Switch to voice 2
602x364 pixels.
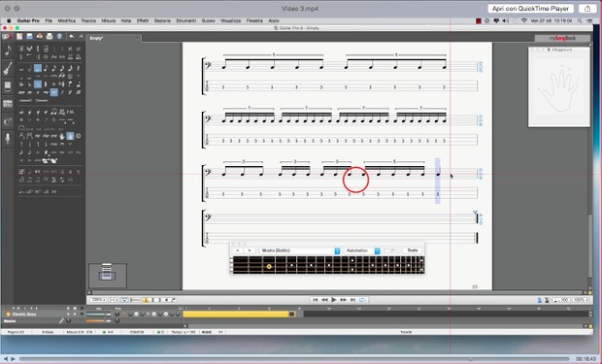[152, 300]
